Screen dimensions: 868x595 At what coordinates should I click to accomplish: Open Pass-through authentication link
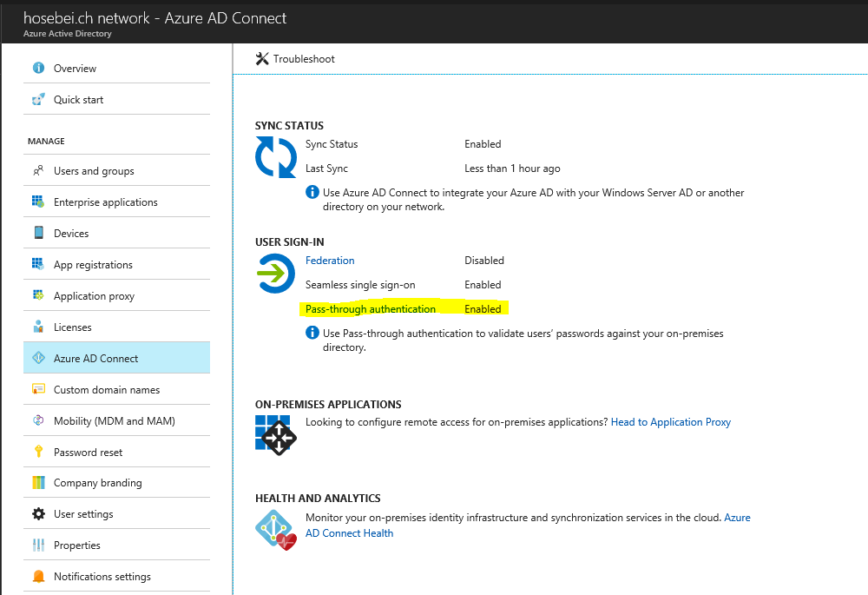[371, 308]
